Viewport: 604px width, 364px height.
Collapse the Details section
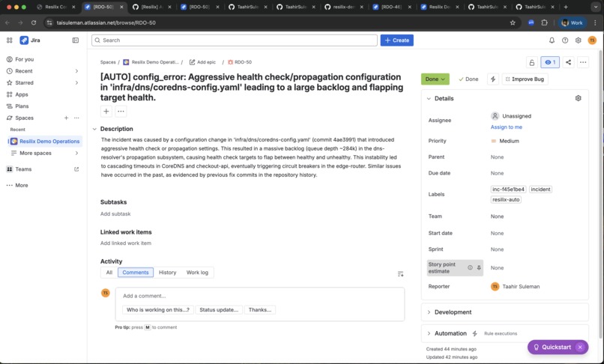[429, 99]
